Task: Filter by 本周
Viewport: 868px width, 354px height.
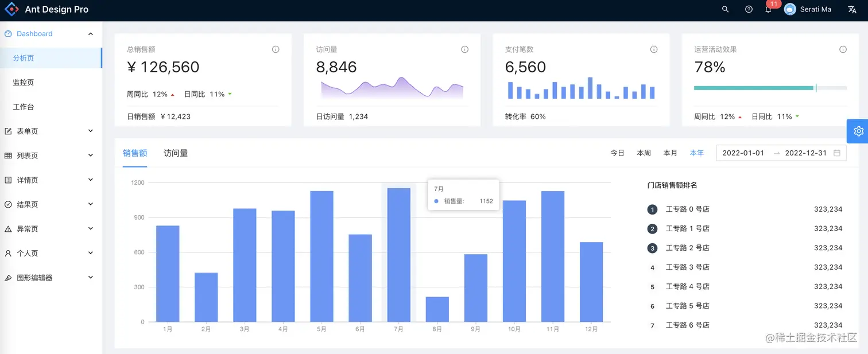Action: click(x=644, y=153)
